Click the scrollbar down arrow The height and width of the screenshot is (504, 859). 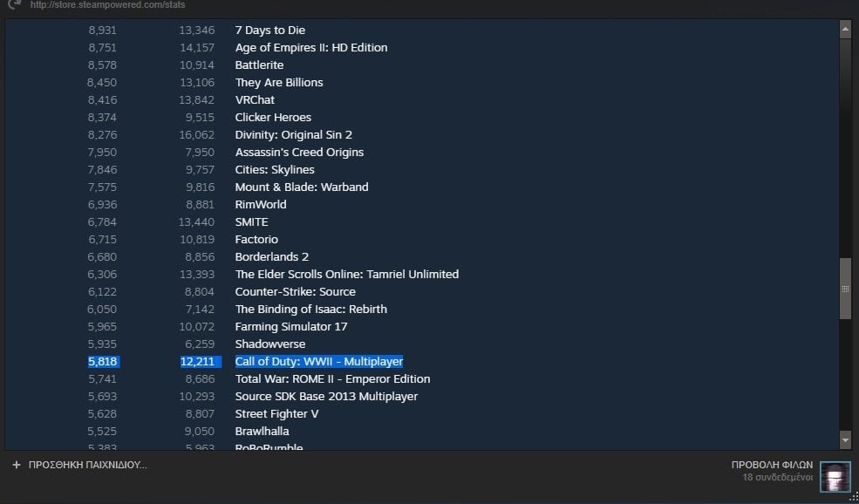[845, 439]
